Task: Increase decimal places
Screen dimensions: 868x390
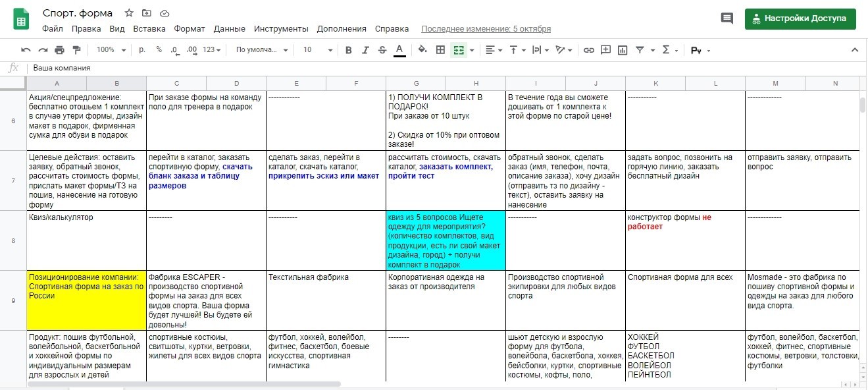Action: pos(191,50)
